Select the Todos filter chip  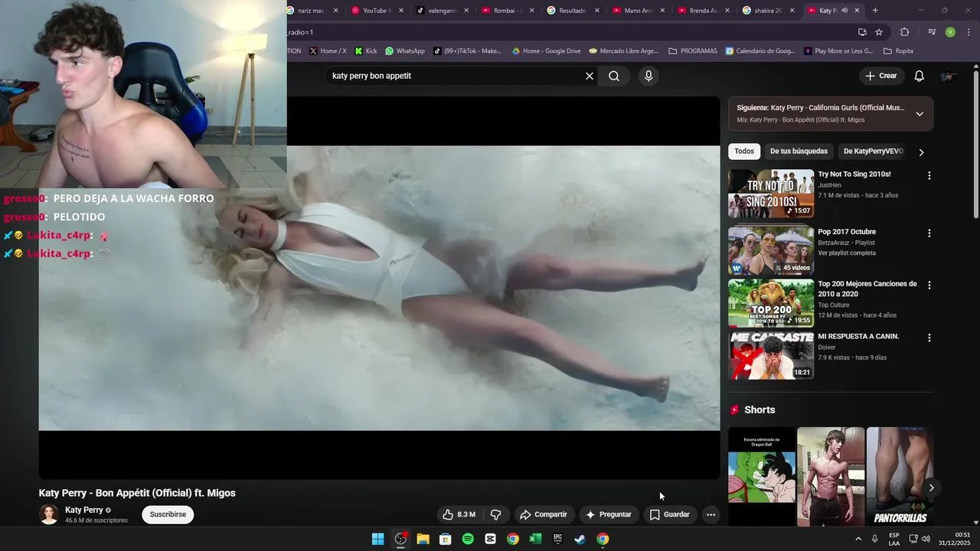744,152
